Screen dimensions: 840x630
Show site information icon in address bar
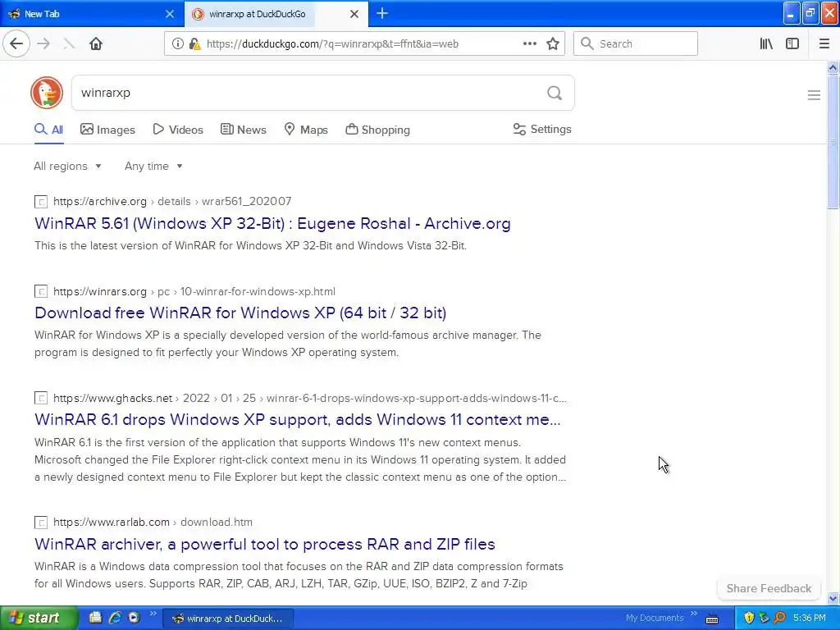coord(177,44)
